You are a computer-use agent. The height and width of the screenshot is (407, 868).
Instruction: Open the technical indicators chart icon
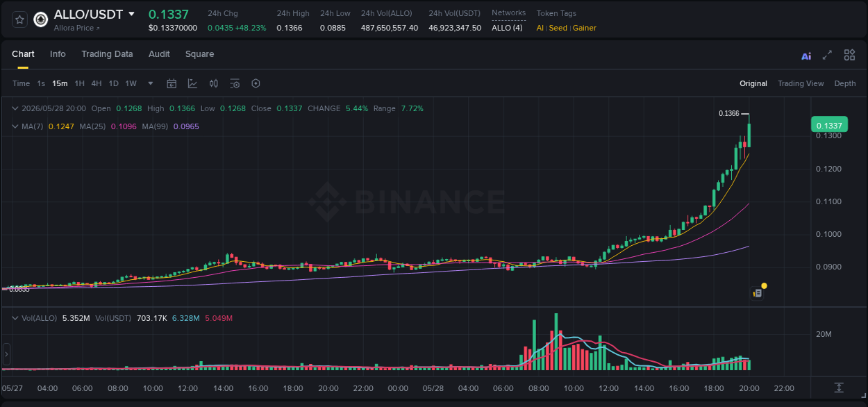pos(192,83)
